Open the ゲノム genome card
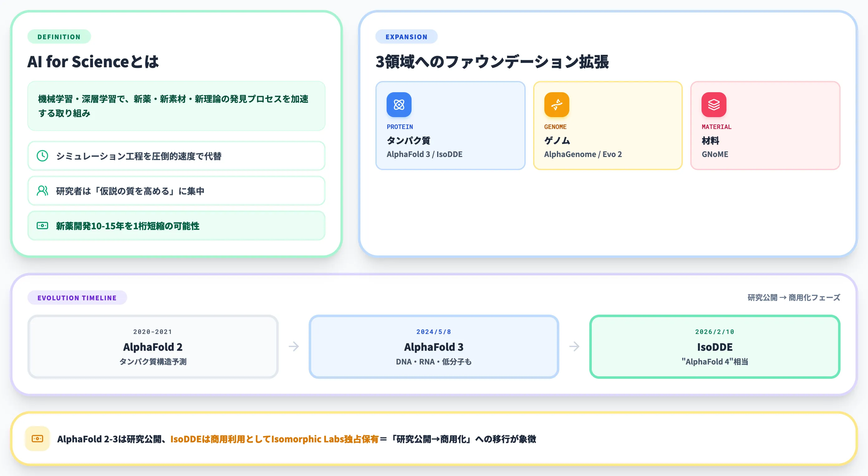The height and width of the screenshot is (476, 868). (608, 126)
